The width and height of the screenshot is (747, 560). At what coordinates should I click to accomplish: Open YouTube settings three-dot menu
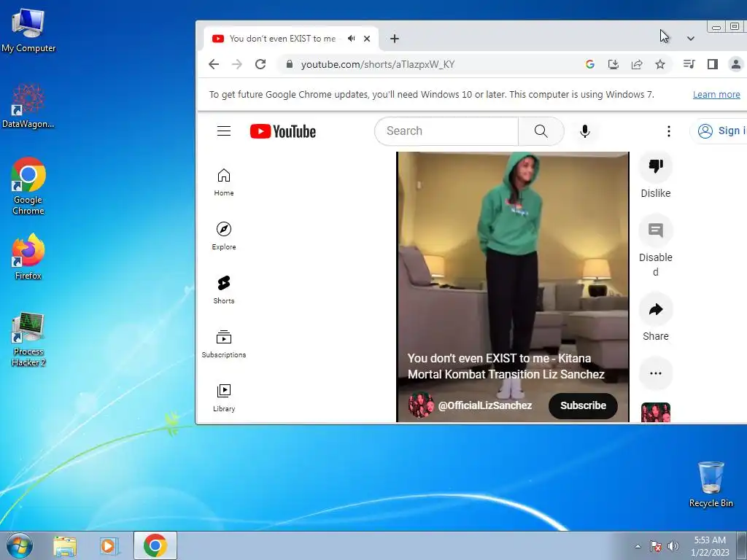(x=668, y=131)
